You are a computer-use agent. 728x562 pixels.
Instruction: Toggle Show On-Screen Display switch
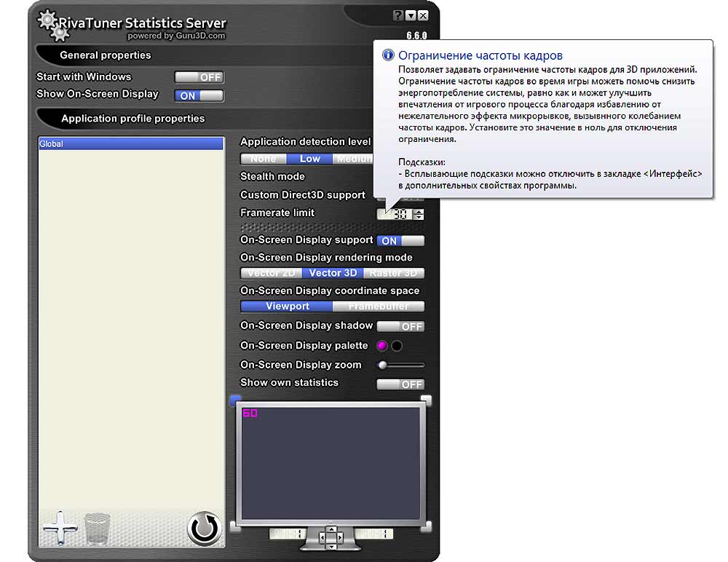(199, 95)
